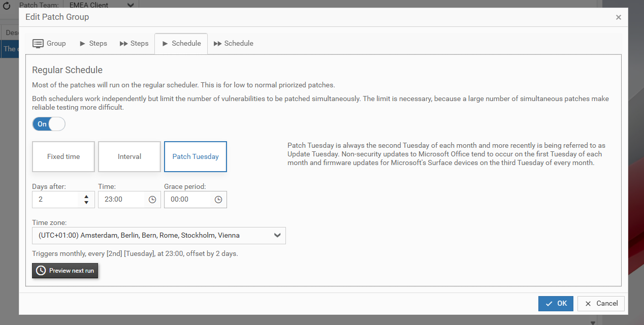Screen dimensions: 644x325
Task: Click into the Days after input field
Action: pos(57,200)
